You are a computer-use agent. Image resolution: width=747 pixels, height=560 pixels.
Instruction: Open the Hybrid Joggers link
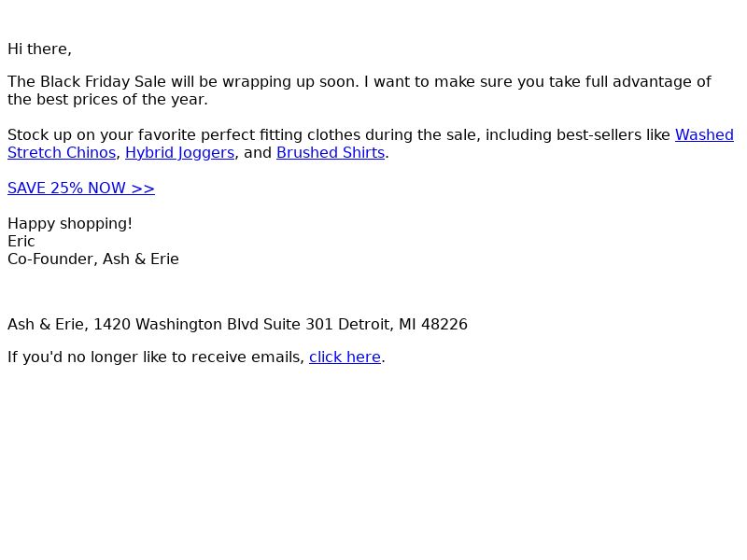[179, 153]
